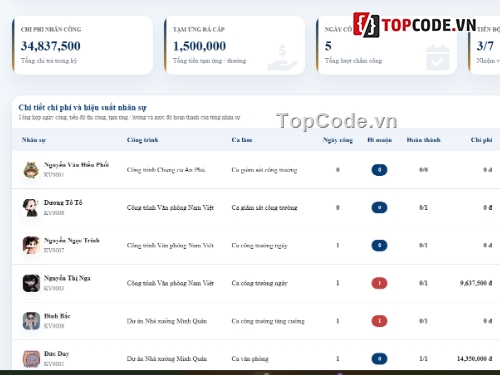Screen dimensions: 500x375
Task: Click the red late badge for Nguyễn Thị Nga
Action: click(379, 283)
